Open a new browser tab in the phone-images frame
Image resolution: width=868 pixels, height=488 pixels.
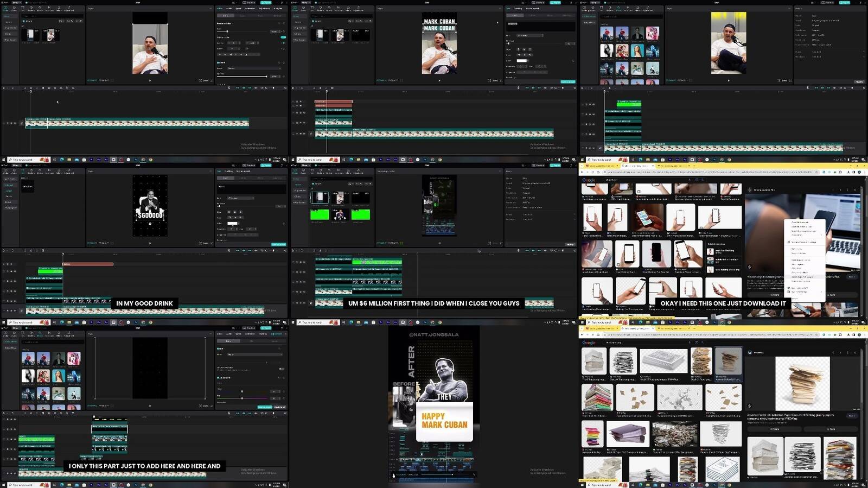694,166
